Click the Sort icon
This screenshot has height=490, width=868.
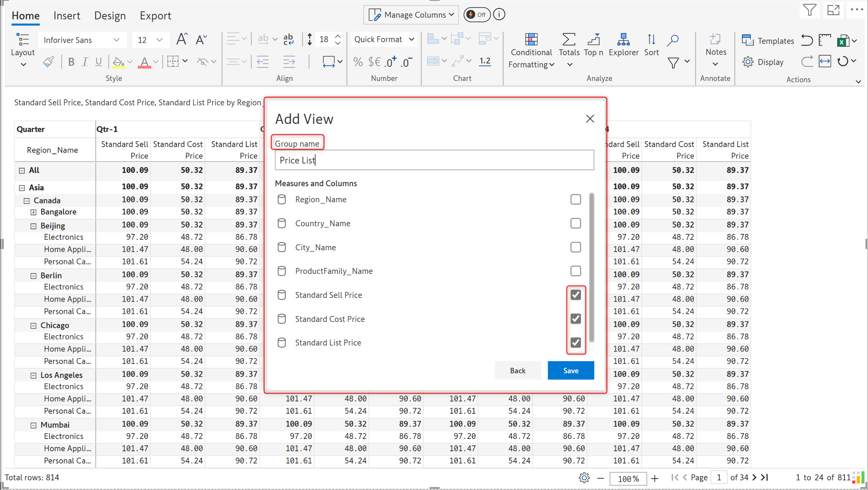651,40
